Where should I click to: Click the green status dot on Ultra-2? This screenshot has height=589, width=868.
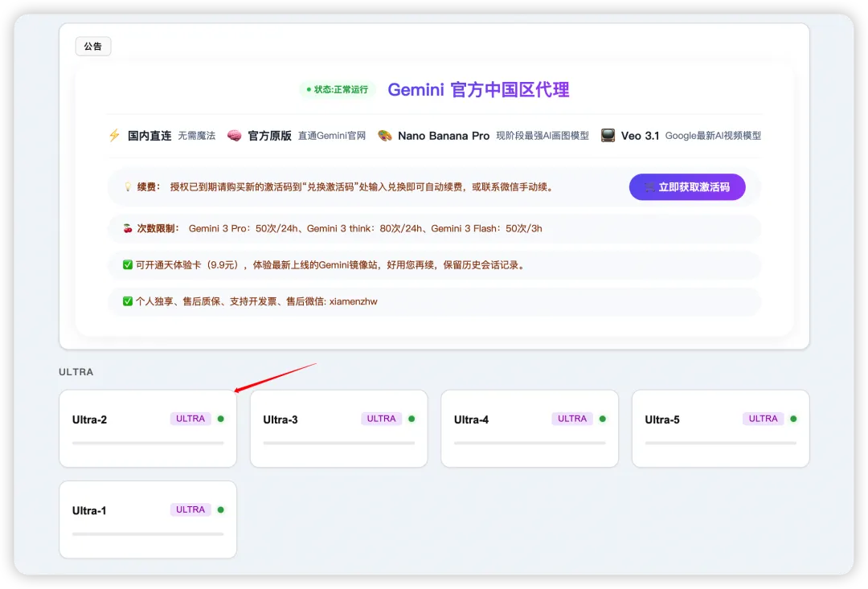[221, 419]
